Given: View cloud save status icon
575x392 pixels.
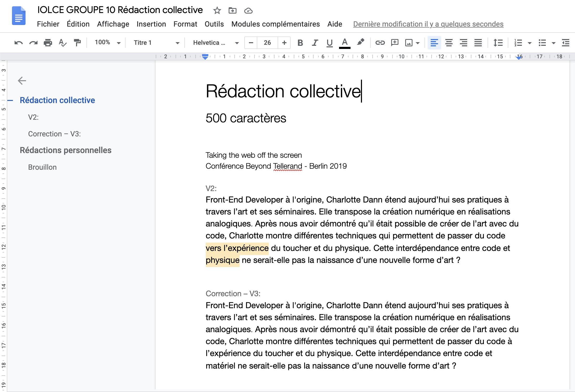Looking at the screenshot, I should pyautogui.click(x=248, y=10).
